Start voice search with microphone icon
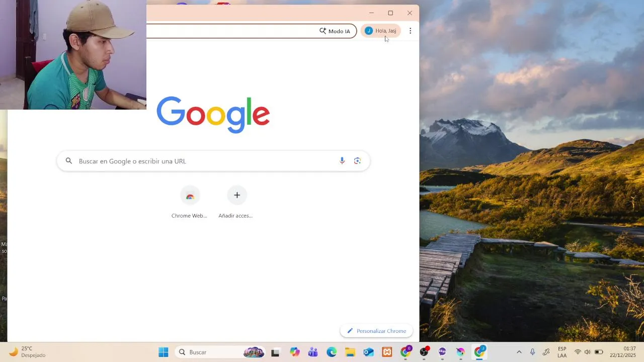The height and width of the screenshot is (362, 644). pos(342,161)
